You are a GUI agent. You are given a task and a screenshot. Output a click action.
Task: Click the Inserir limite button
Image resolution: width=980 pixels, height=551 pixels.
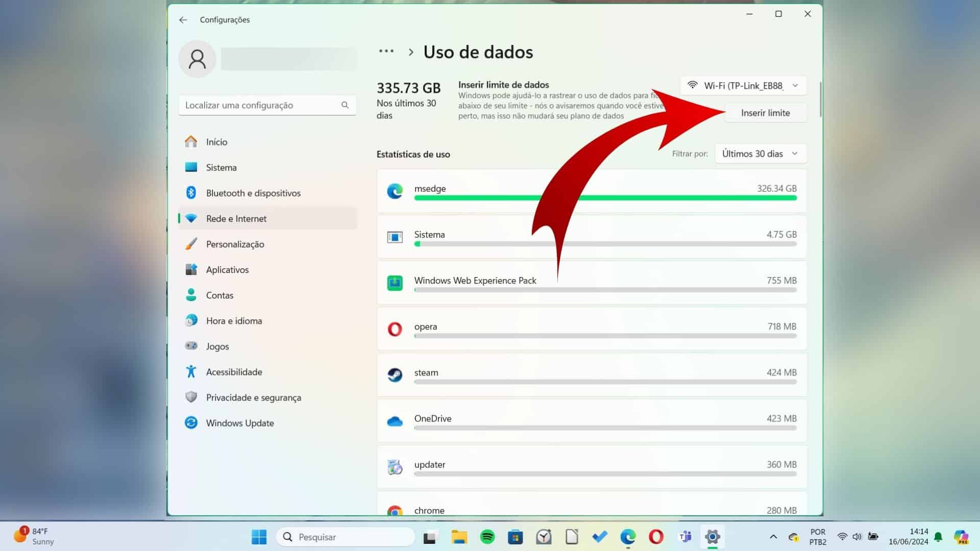(x=765, y=113)
